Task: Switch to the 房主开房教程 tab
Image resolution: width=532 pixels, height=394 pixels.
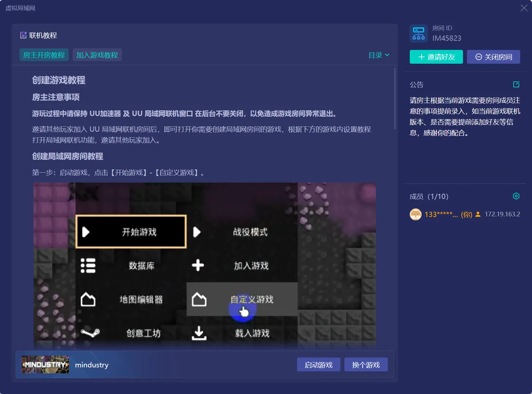Action: pos(44,55)
